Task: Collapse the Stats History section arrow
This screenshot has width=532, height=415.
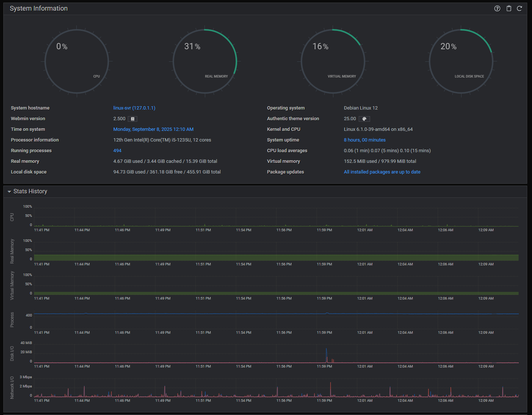Action: pos(9,192)
